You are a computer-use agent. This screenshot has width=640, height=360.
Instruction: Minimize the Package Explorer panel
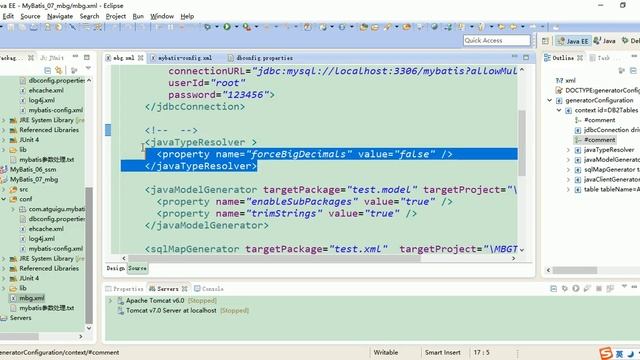tap(76, 57)
